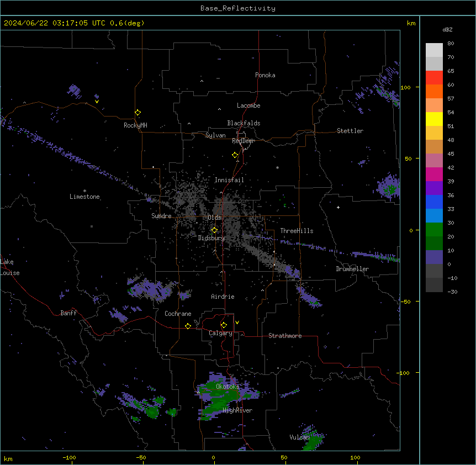Click the Cochrane label

pyautogui.click(x=178, y=314)
